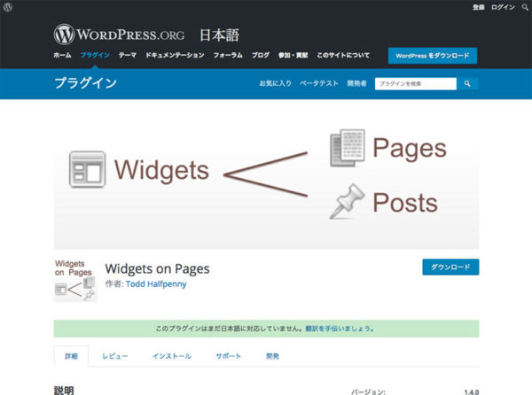532x395 pixels.
Task: Focus the プラグインを検索 search field
Action: click(416, 83)
